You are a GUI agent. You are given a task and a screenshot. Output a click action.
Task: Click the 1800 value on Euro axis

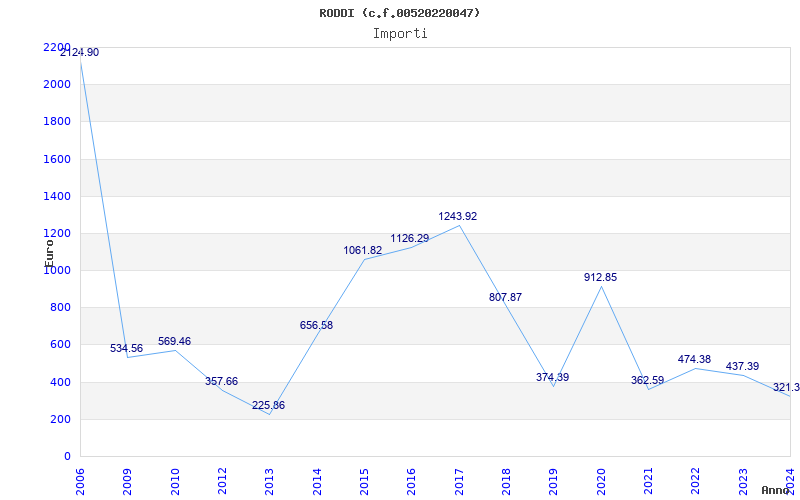pyautogui.click(x=57, y=121)
